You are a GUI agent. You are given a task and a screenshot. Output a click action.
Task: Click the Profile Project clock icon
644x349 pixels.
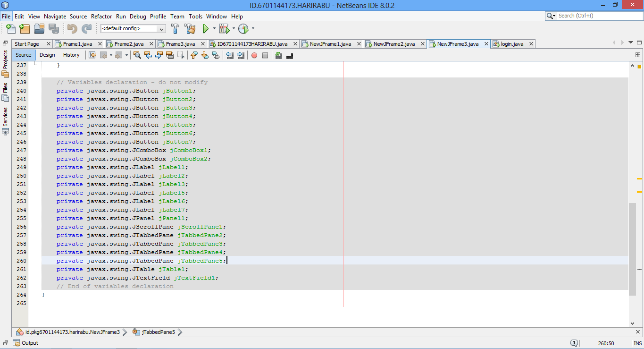point(243,29)
